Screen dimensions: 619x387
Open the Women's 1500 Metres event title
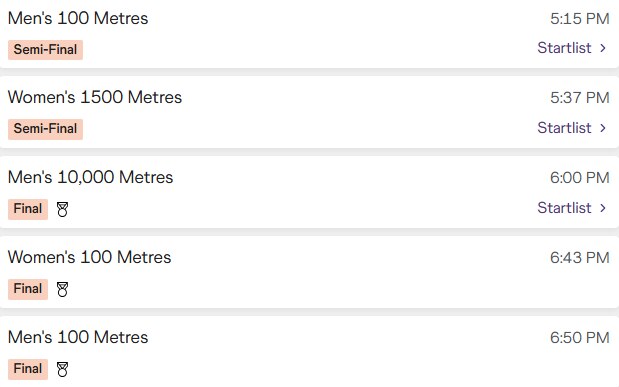coord(95,97)
